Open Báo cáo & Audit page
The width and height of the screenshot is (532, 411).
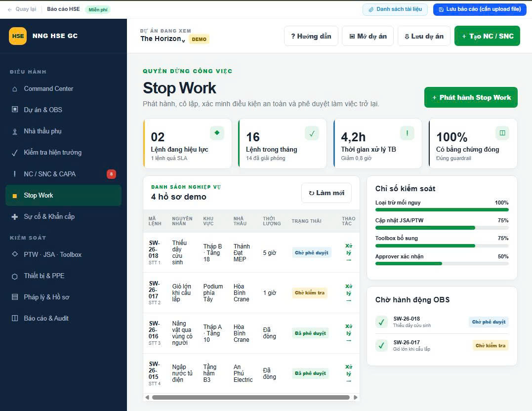(63, 318)
